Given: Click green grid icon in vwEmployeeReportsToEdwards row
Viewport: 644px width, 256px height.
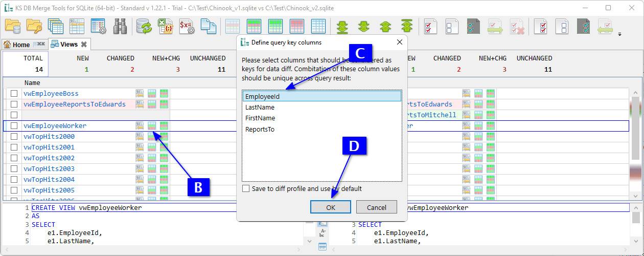Looking at the screenshot, I should click(x=164, y=104).
